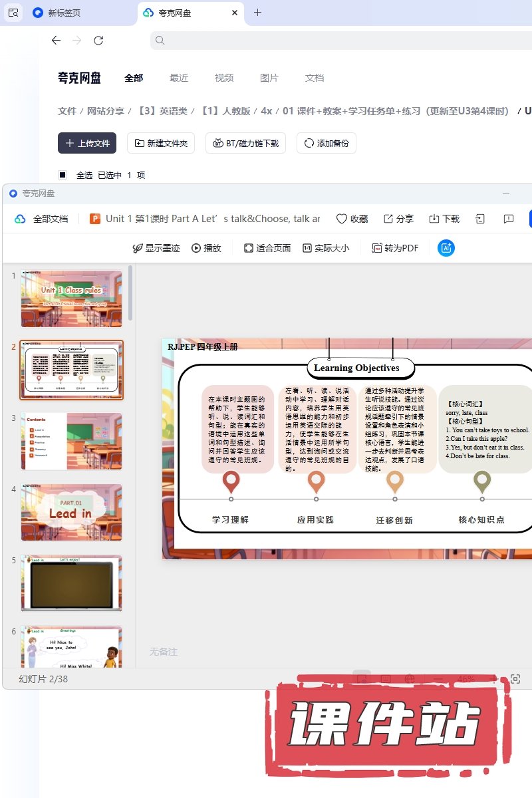Click the AI assistant icon in viewer toolbar
Viewport: 532px width, 798px height.
click(446, 248)
